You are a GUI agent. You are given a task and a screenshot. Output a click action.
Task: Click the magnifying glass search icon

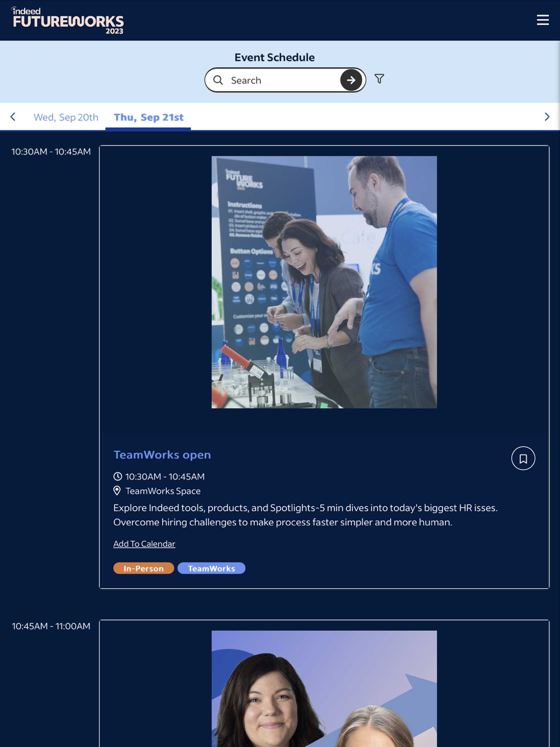tap(218, 80)
